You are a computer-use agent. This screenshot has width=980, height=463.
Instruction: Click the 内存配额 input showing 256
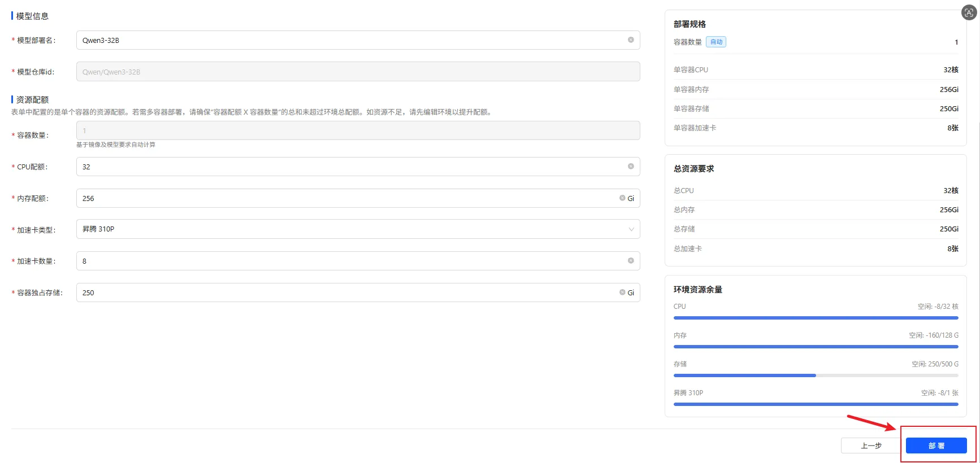pos(358,198)
